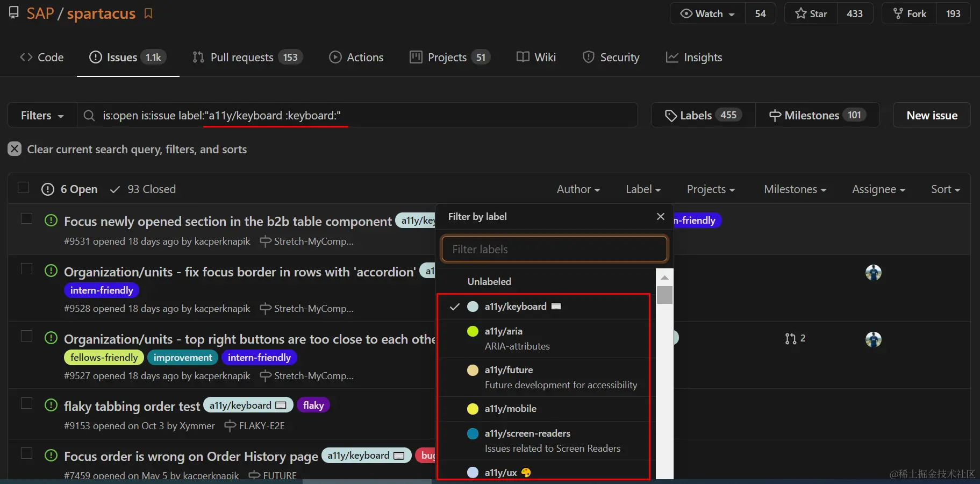Click assignee avatar on top right buttons issue row

pos(874,339)
